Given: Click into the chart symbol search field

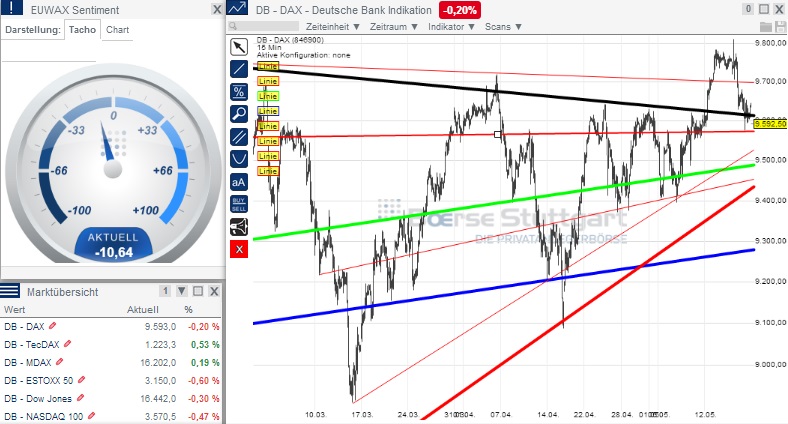Looking at the screenshot, I should [263, 26].
